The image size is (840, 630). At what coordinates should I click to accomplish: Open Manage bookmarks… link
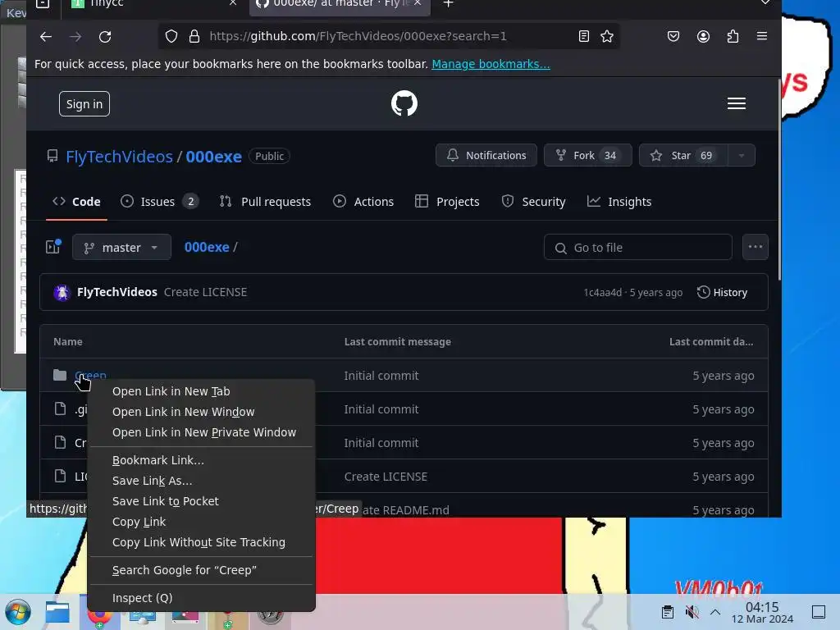coord(491,64)
